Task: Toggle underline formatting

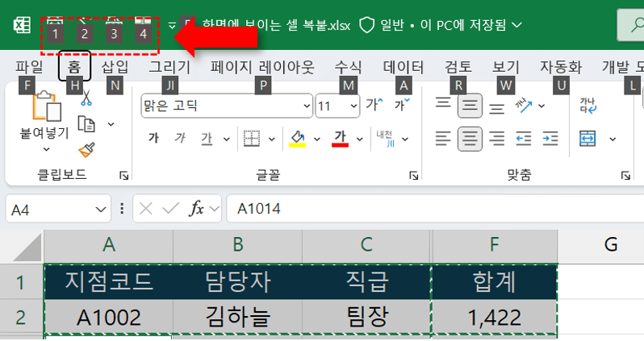Action: tap(207, 139)
